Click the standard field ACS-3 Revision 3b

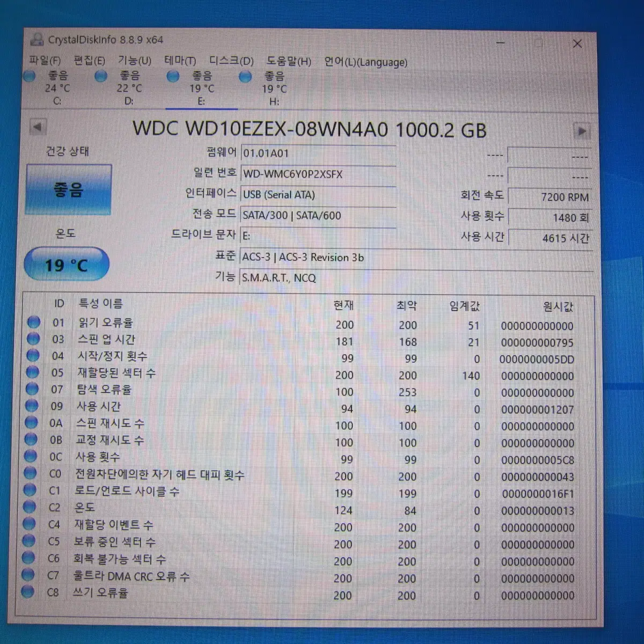pyautogui.click(x=416, y=257)
